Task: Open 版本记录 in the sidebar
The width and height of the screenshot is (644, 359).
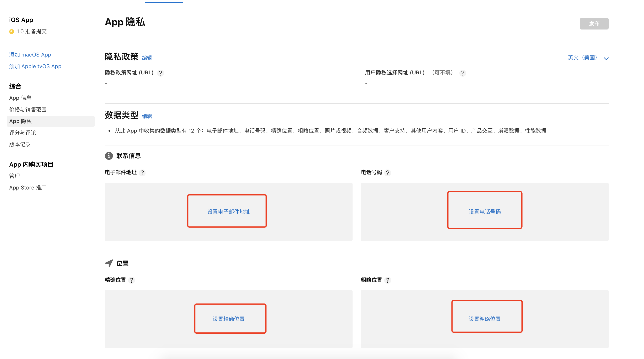Action: 20,144
